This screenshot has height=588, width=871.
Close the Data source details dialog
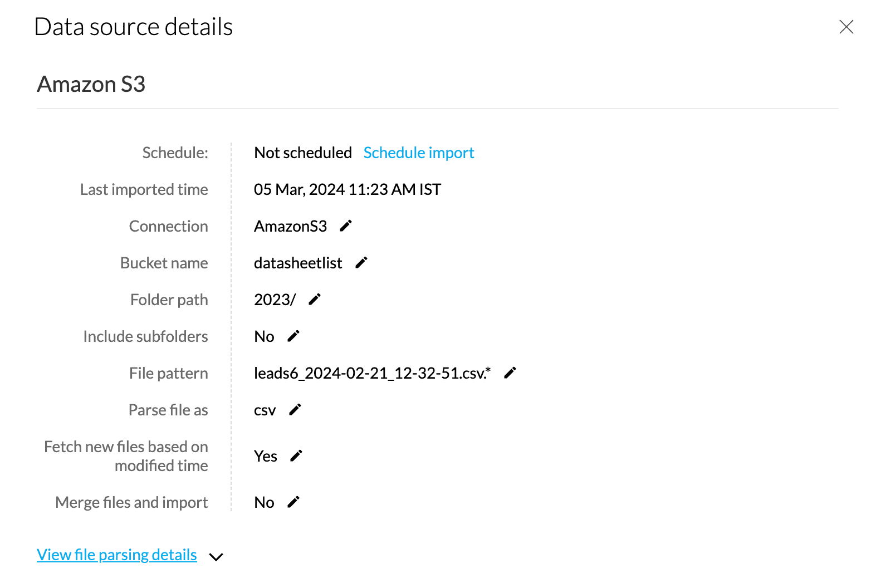pyautogui.click(x=846, y=27)
